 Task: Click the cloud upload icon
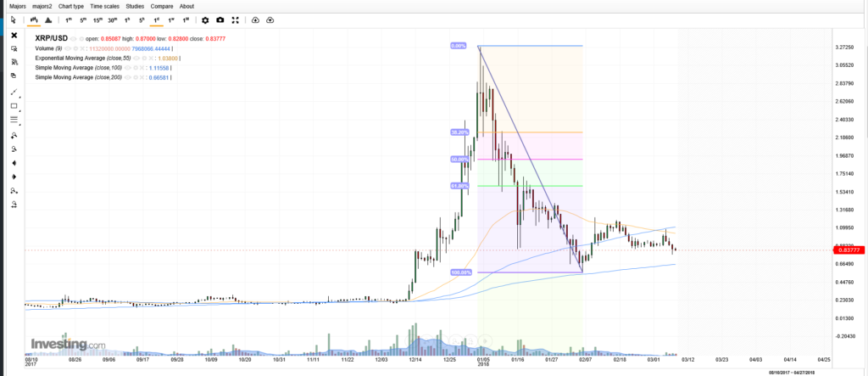[270, 20]
